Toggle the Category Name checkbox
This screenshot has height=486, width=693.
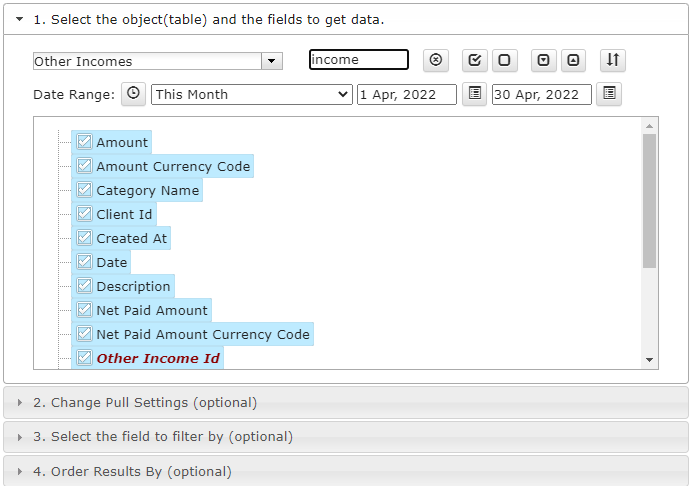[x=84, y=190]
